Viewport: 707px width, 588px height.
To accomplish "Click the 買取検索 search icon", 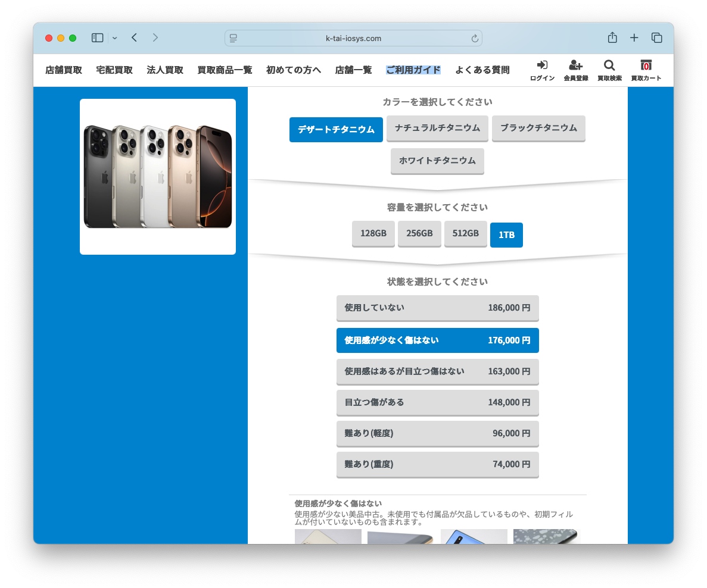I will point(609,65).
